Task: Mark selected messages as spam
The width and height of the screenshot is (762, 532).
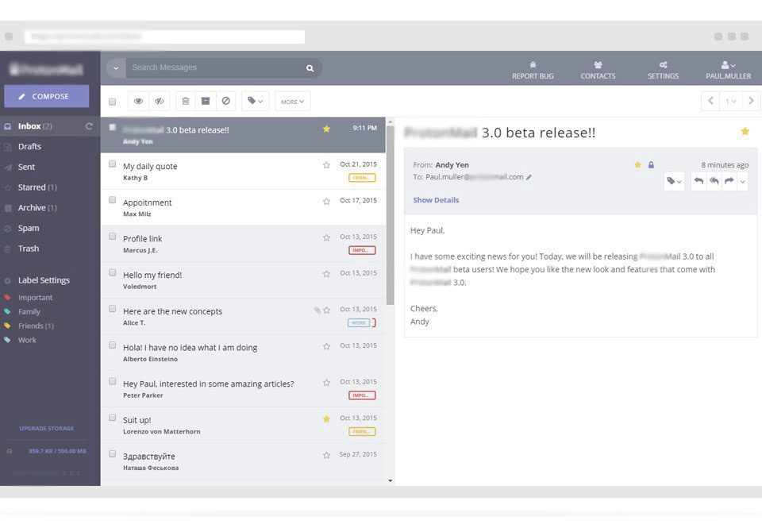Action: tap(226, 101)
